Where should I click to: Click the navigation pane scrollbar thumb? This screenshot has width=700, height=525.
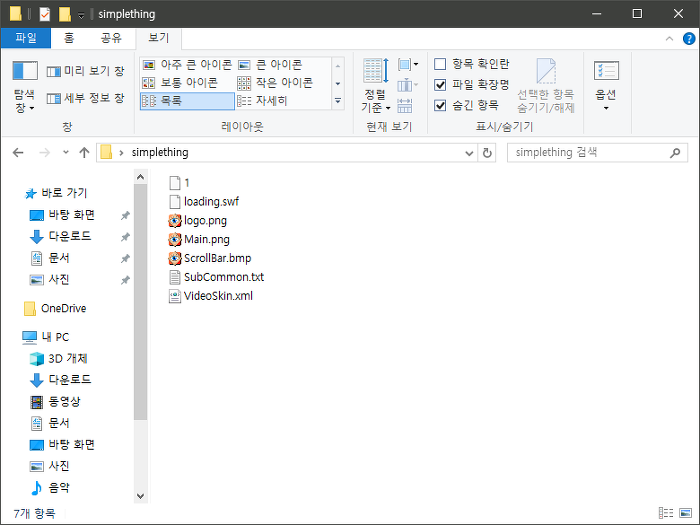140,302
